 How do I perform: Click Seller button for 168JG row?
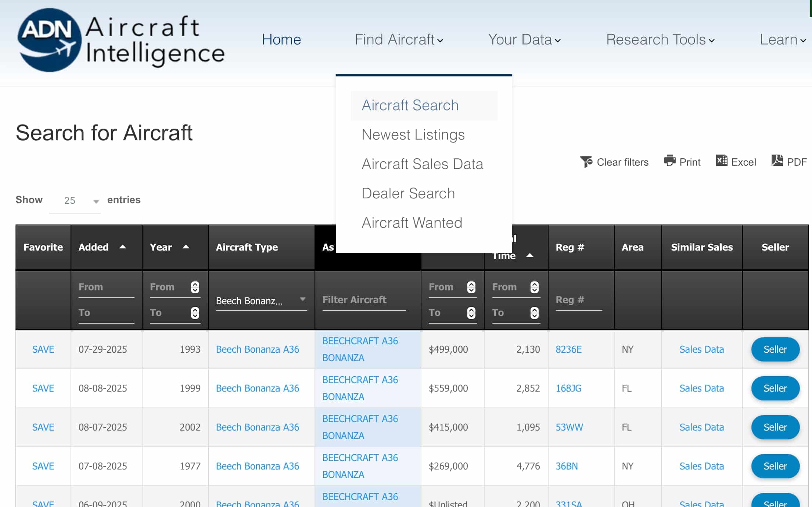click(x=775, y=388)
